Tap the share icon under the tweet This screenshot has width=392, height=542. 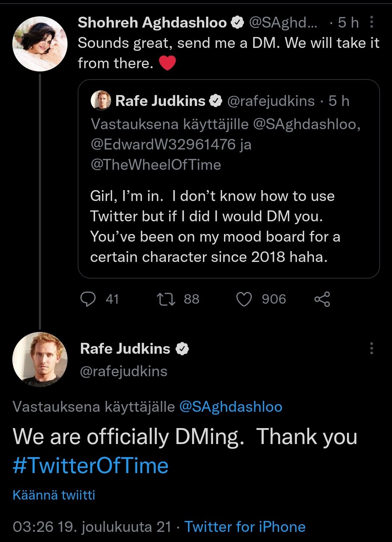click(x=322, y=299)
